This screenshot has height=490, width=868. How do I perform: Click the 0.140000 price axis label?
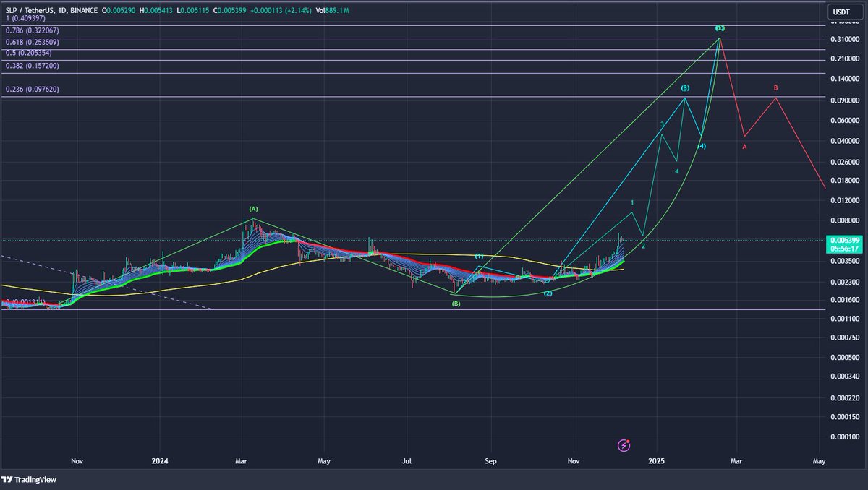[844, 79]
